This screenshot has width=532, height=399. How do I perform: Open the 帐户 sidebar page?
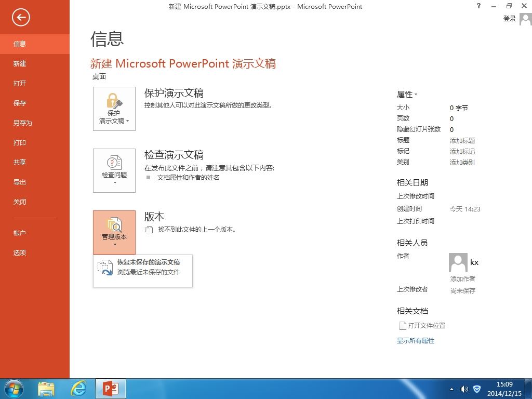tap(35, 233)
